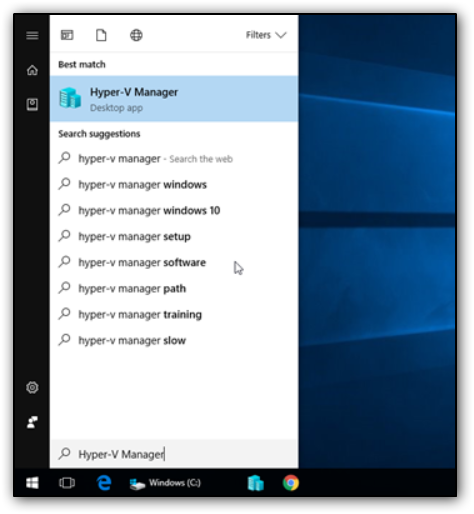The width and height of the screenshot is (474, 514).
Task: Pick 'hyper-v manager software' suggestion
Action: 174,263
